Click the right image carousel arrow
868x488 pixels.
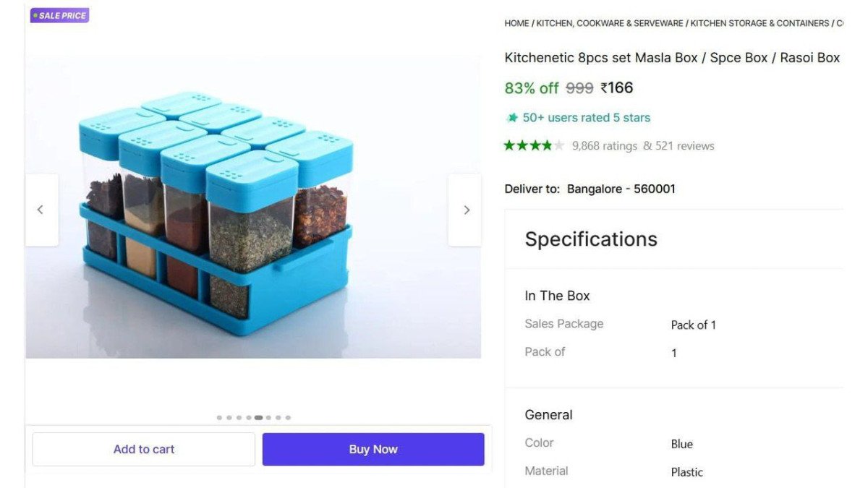point(465,209)
